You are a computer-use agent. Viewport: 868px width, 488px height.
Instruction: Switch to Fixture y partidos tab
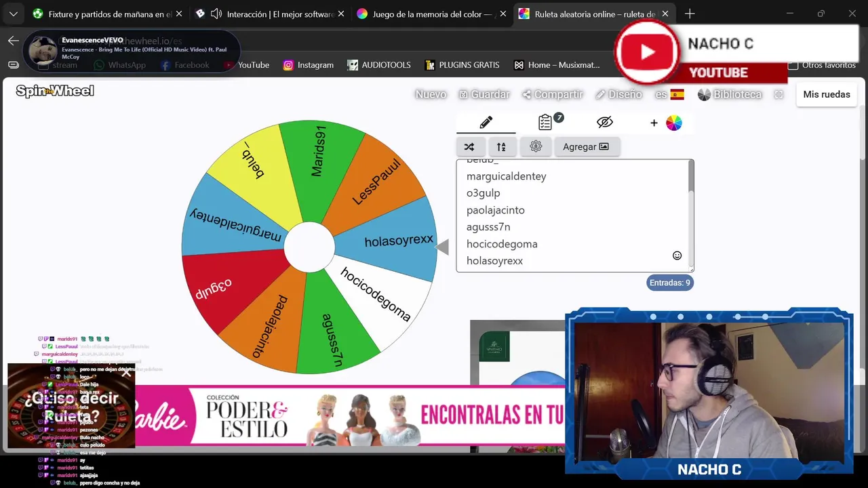tap(108, 14)
